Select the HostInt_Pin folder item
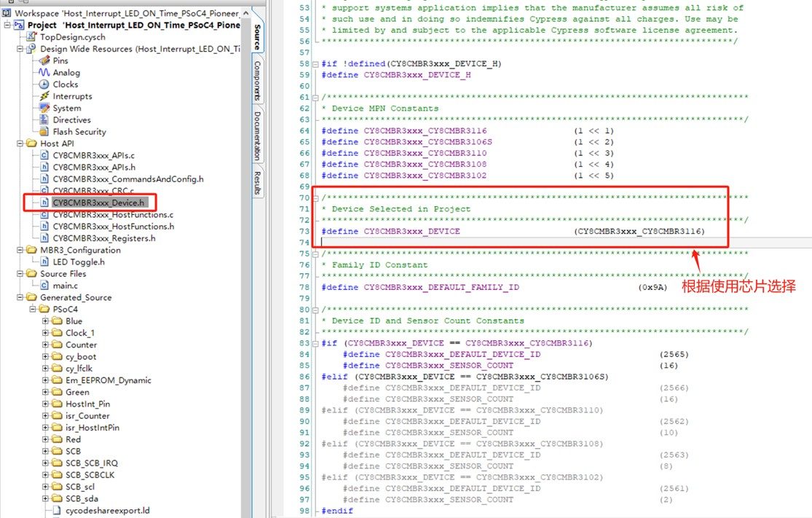This screenshot has height=518, width=812. point(87,404)
